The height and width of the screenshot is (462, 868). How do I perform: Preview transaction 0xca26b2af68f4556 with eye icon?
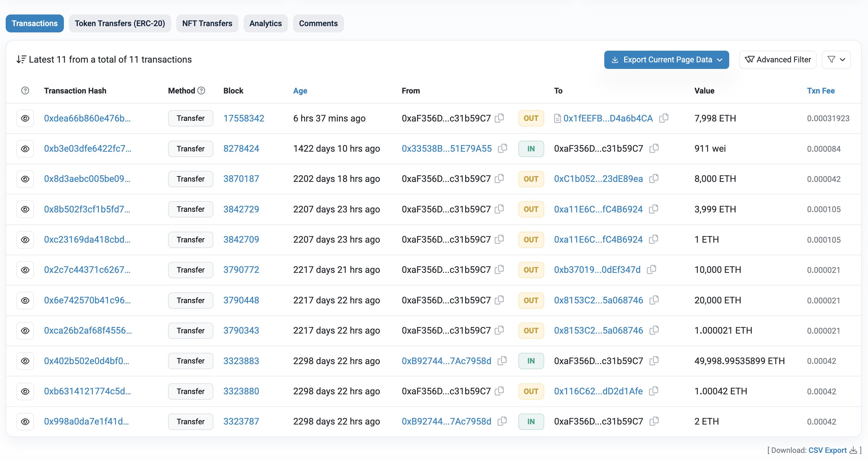[x=25, y=330]
